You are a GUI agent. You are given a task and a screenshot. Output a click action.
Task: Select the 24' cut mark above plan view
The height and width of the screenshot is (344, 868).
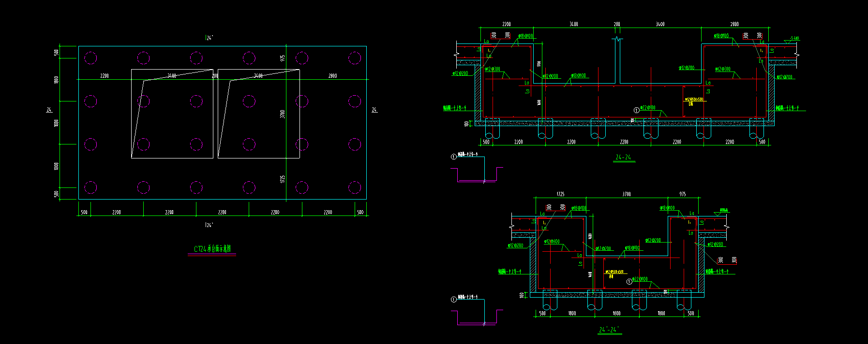tap(209, 38)
